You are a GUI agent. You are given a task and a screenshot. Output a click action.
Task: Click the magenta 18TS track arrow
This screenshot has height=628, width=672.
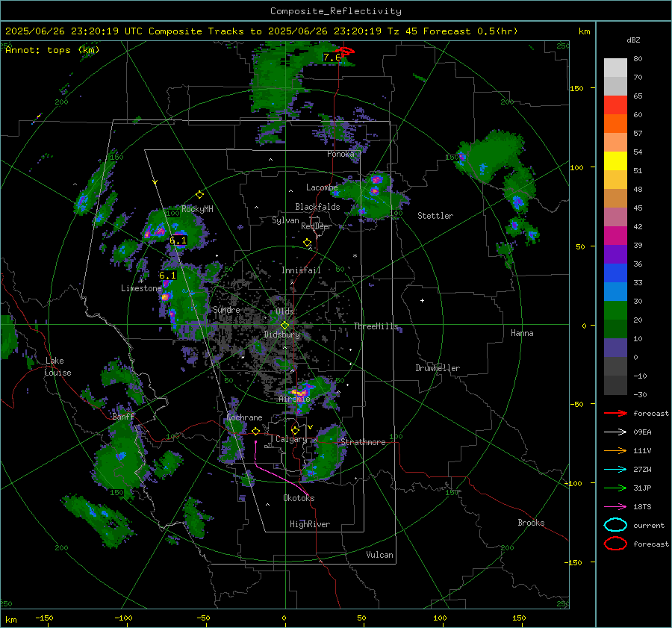click(x=615, y=507)
